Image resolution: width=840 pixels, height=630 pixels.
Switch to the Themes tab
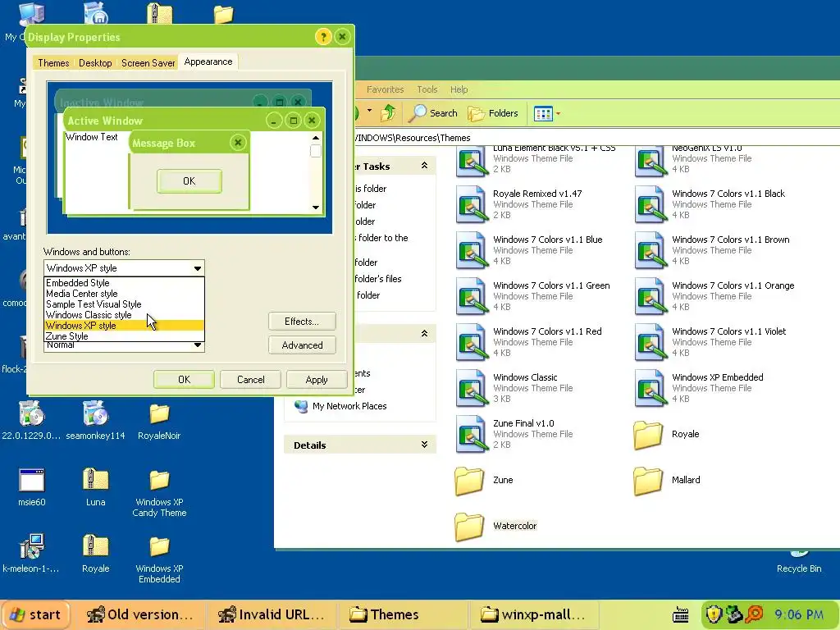click(53, 62)
